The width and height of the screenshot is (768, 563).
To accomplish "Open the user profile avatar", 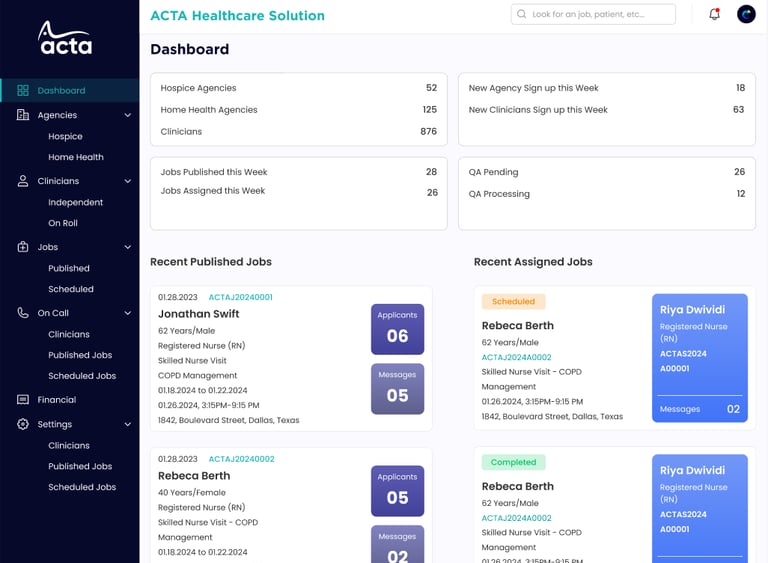I will pos(746,14).
